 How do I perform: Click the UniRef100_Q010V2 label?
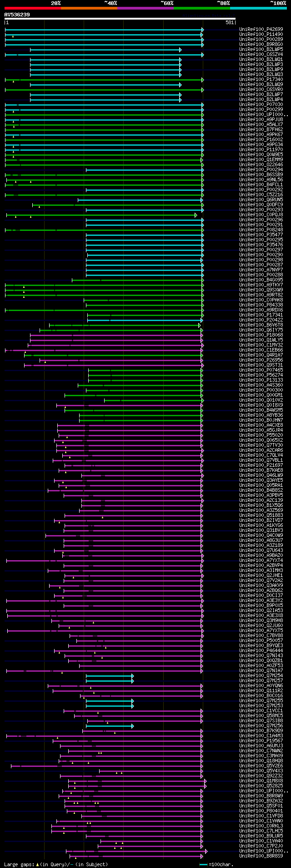click(261, 400)
